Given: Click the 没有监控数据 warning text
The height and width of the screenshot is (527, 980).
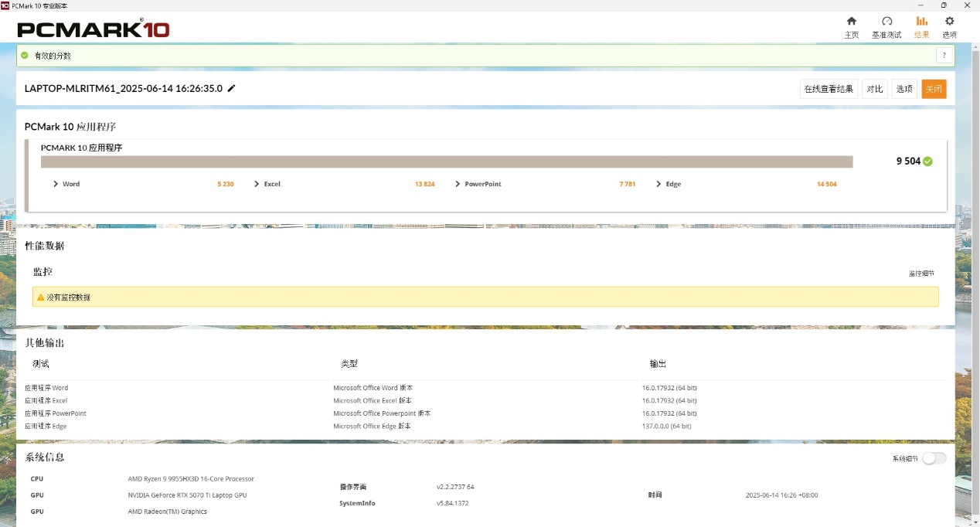Looking at the screenshot, I should click(68, 297).
